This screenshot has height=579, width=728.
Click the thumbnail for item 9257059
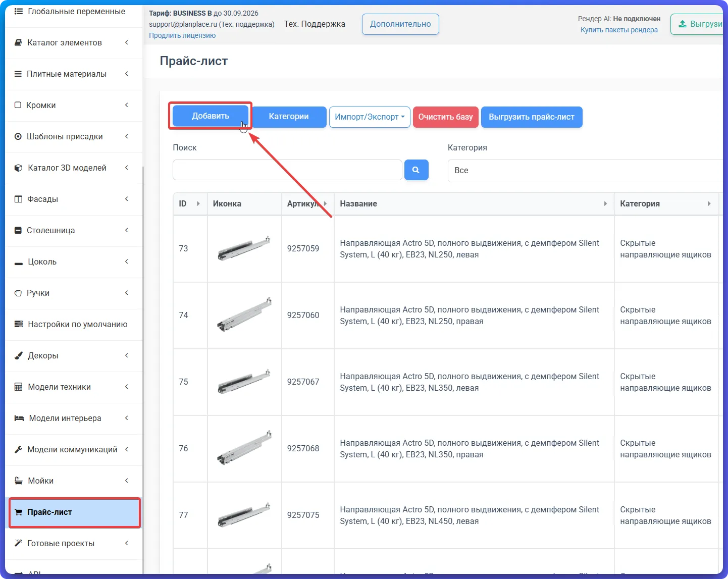(244, 248)
